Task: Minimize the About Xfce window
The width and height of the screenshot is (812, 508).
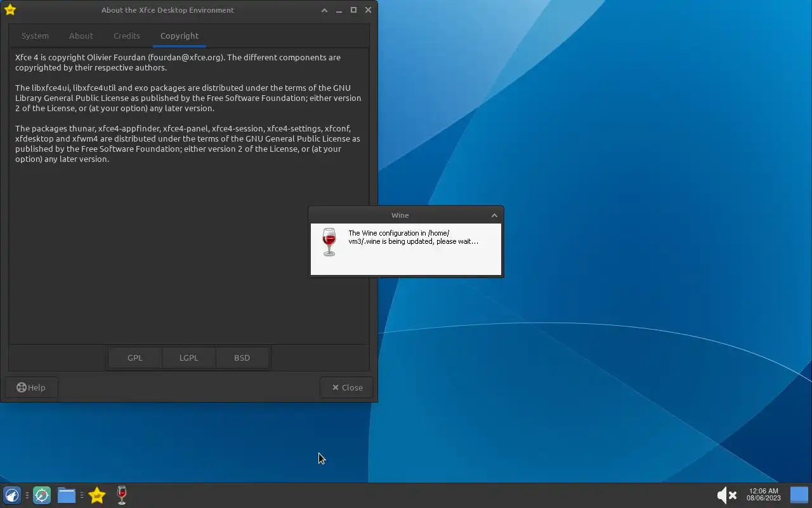Action: click(339, 10)
